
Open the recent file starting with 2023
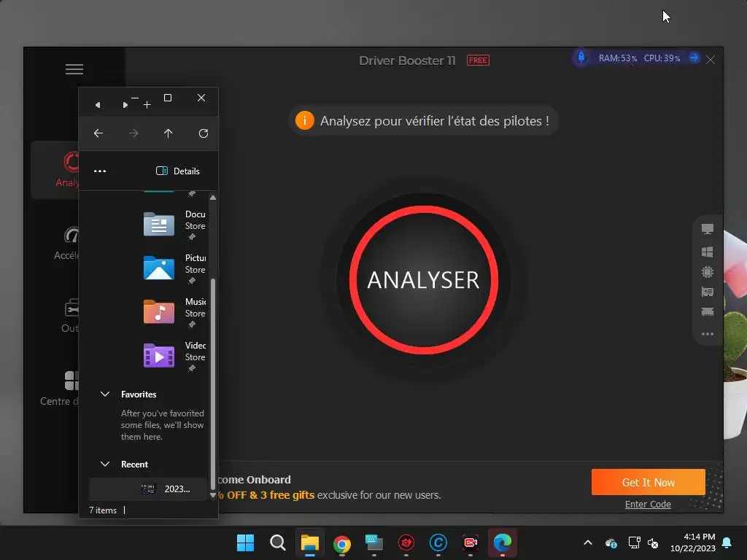(x=148, y=489)
